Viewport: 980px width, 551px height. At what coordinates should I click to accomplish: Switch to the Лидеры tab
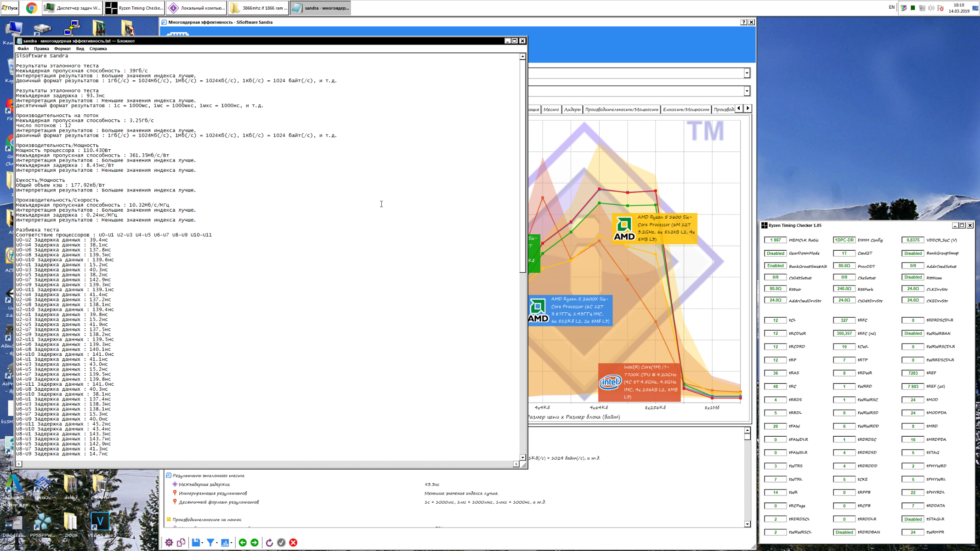[572, 109]
